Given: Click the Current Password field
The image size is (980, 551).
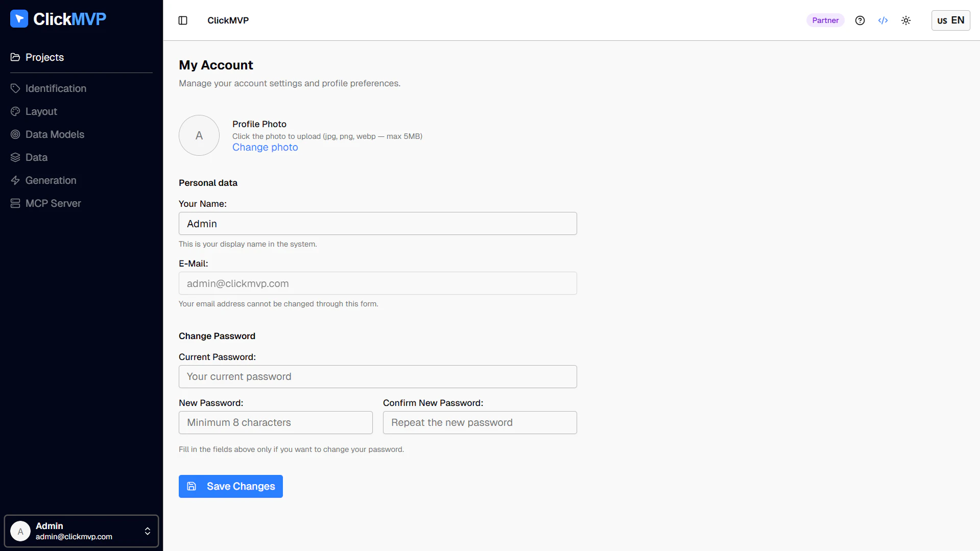Looking at the screenshot, I should point(378,376).
